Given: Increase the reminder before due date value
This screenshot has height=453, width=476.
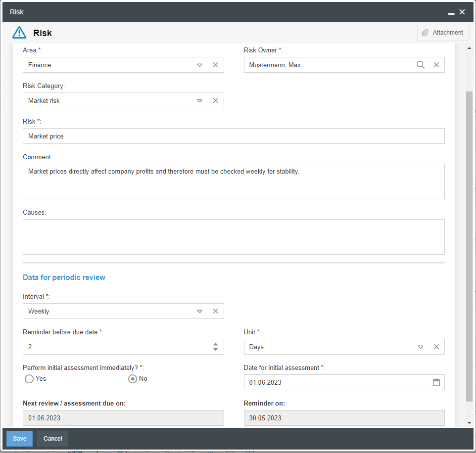Looking at the screenshot, I should [x=215, y=344].
